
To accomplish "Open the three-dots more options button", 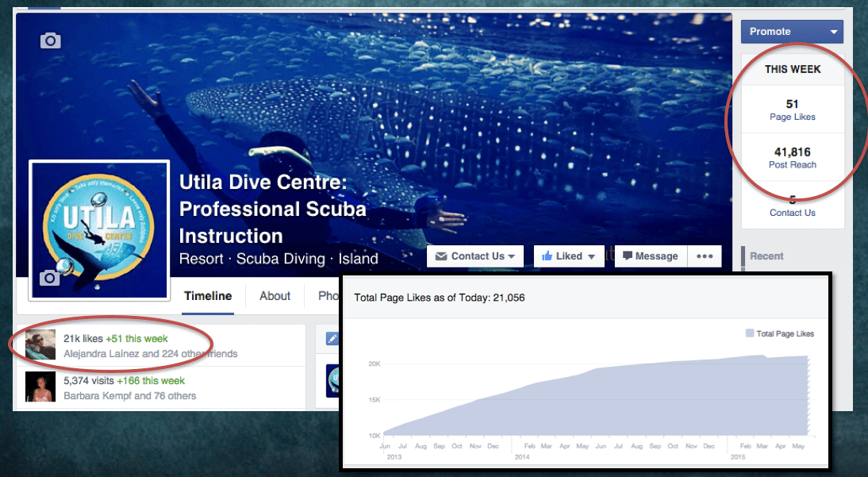I will (704, 256).
